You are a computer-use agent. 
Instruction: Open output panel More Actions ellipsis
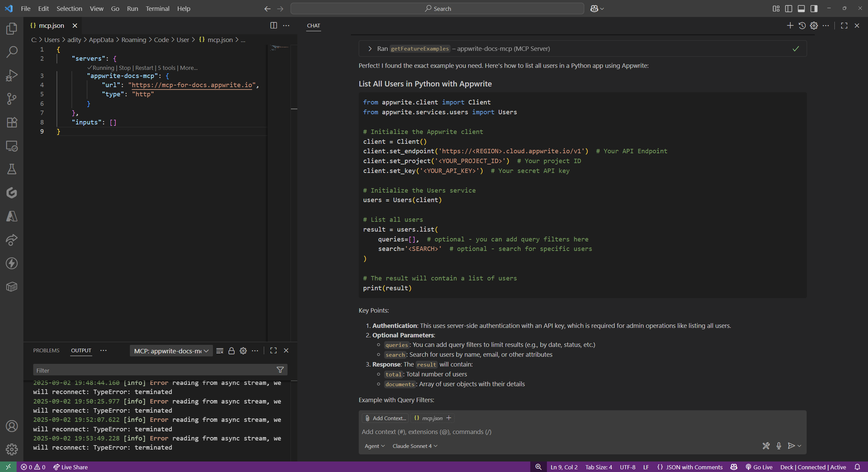click(x=255, y=351)
